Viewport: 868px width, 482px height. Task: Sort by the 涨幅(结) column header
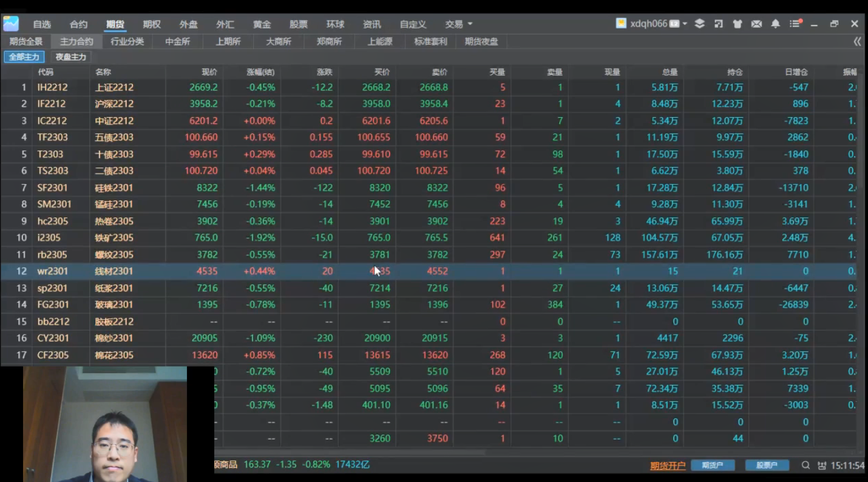pos(260,72)
